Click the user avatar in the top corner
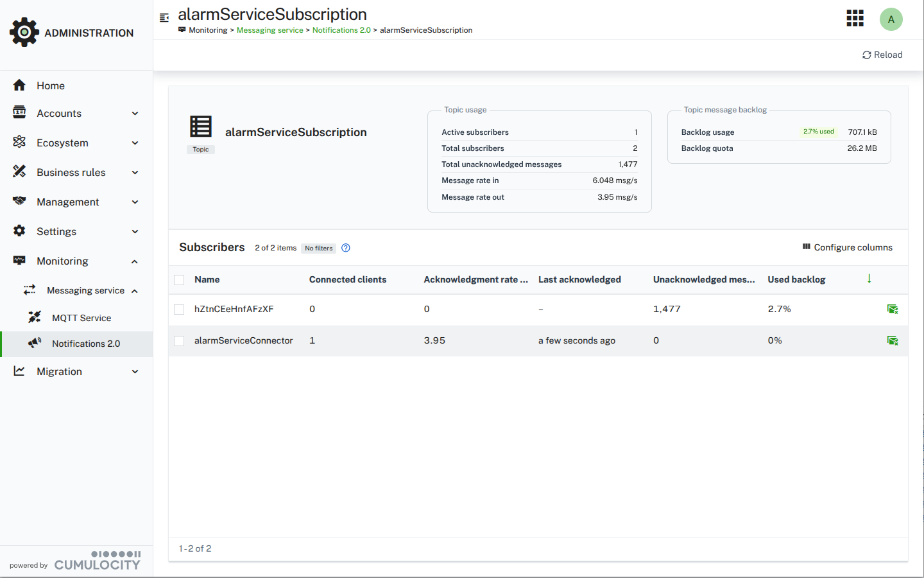Screen dimensions: 924x578 coord(891,19)
